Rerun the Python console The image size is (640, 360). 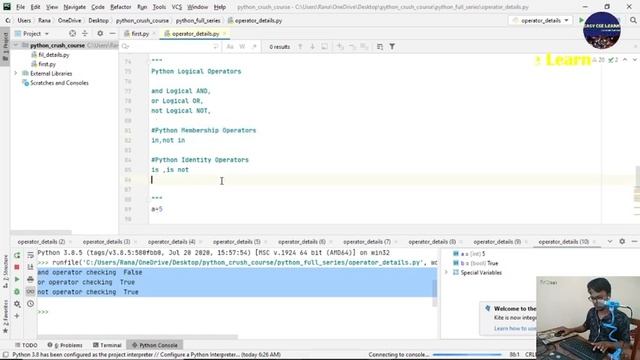pos(17,255)
